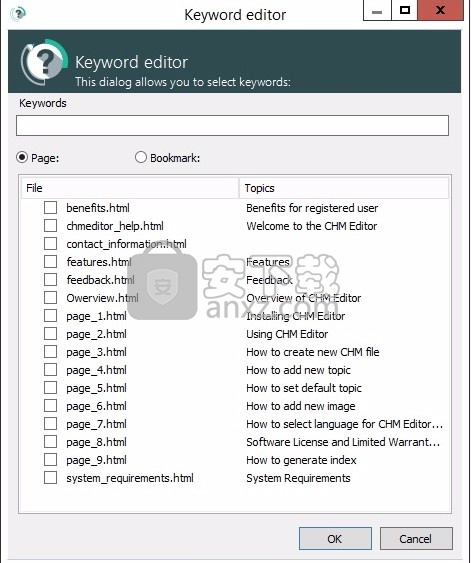Viewport: 471px width, 563px height.
Task: Click the chmeditor_help.html file name
Action: pos(115,226)
